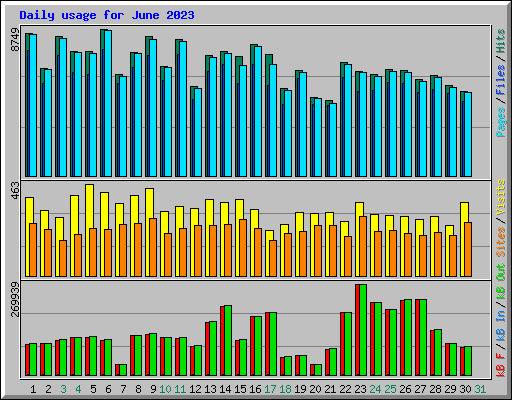Screen dimensions: 512x400
Task: Click day label 13 on the x-axis
Action: pos(210,389)
